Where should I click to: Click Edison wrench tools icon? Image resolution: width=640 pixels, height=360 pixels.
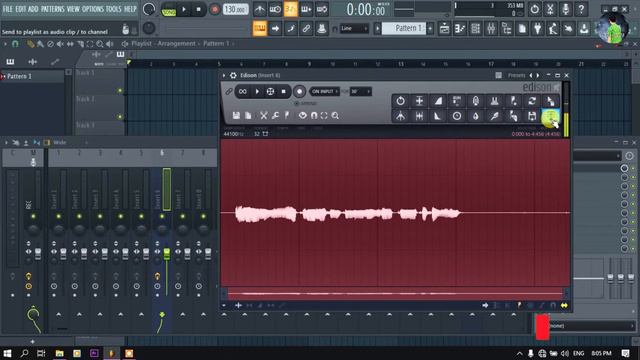(x=276, y=116)
